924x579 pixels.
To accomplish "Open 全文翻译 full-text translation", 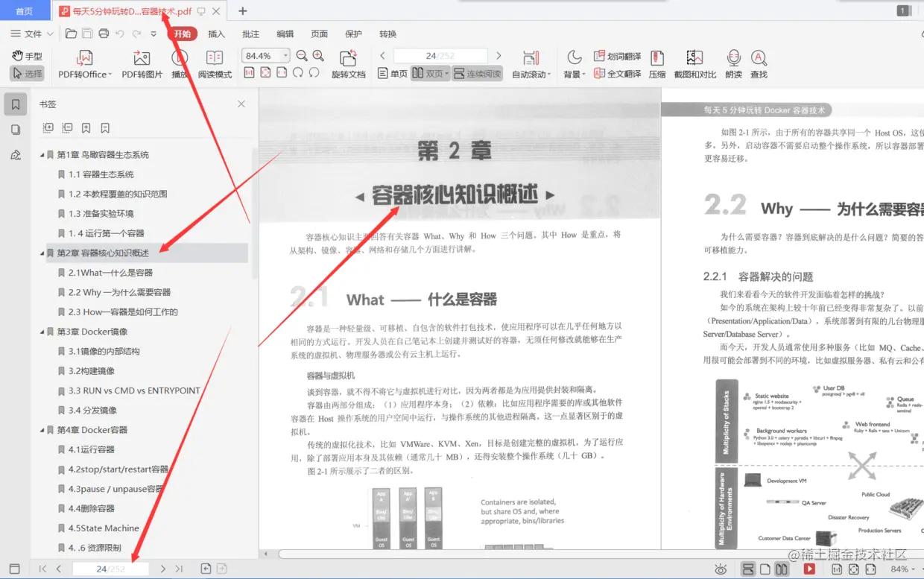I will click(618, 74).
